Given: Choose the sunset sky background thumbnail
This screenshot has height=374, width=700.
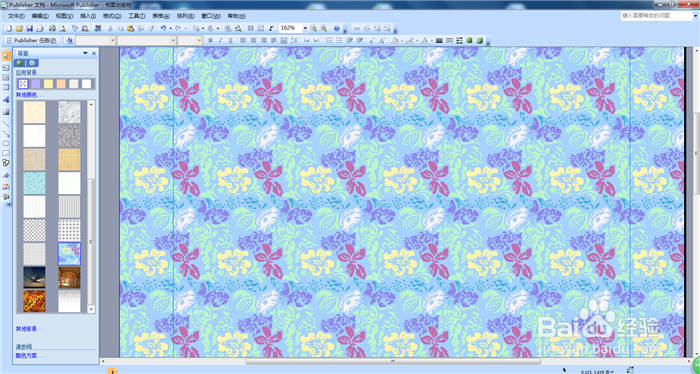Looking at the screenshot, I should tap(34, 278).
